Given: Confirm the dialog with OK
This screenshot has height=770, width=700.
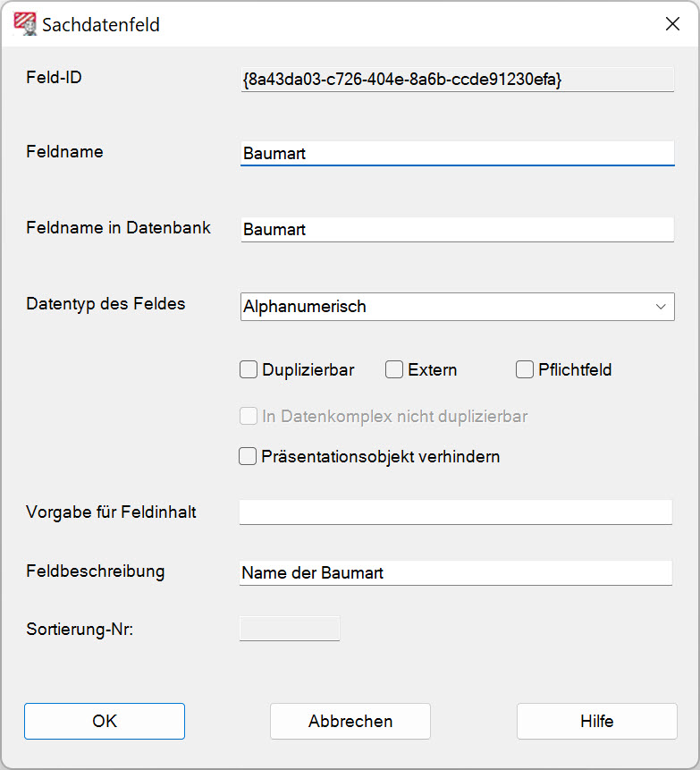Looking at the screenshot, I should [105, 721].
